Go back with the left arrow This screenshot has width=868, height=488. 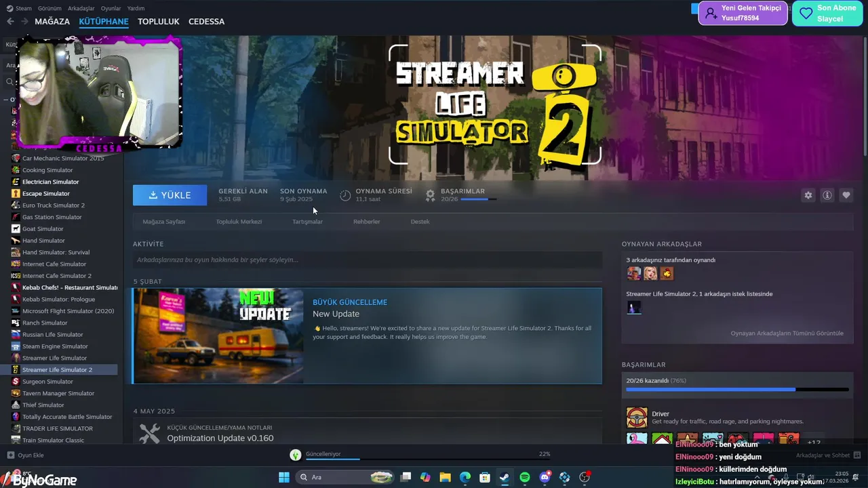click(10, 22)
